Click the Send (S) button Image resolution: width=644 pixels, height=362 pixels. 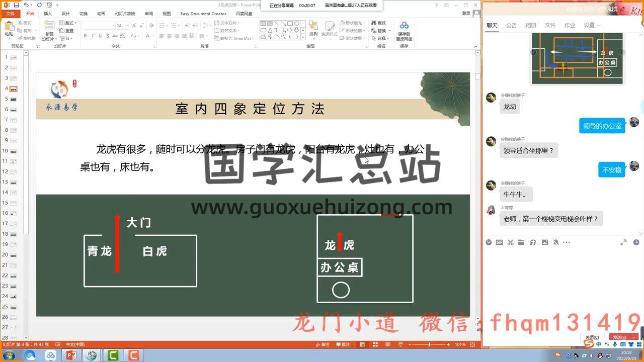click(x=618, y=337)
